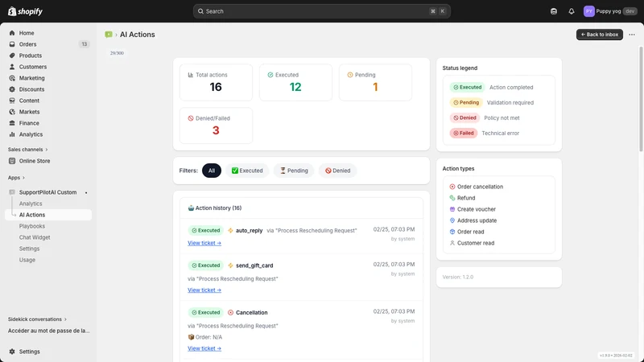Click the Orders 13 count badge

click(85, 44)
